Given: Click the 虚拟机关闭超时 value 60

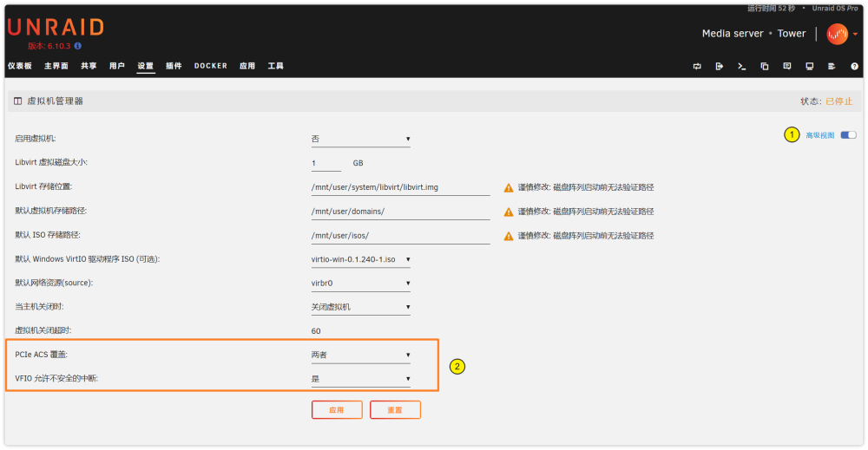Looking at the screenshot, I should pos(316,331).
